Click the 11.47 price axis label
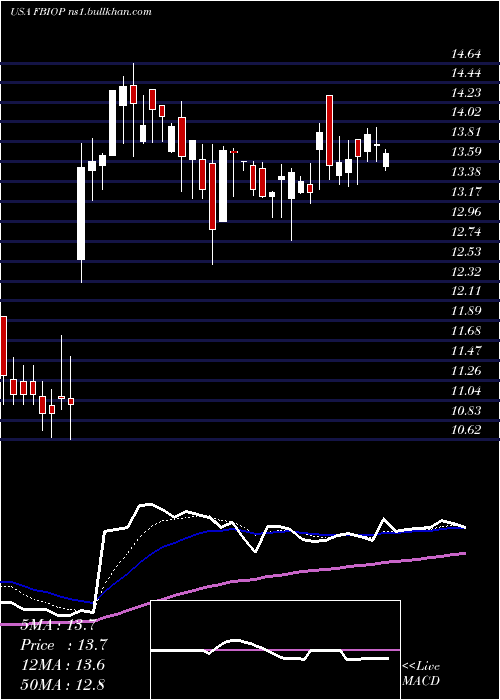Image resolution: width=500 pixels, height=700 pixels. click(x=466, y=351)
